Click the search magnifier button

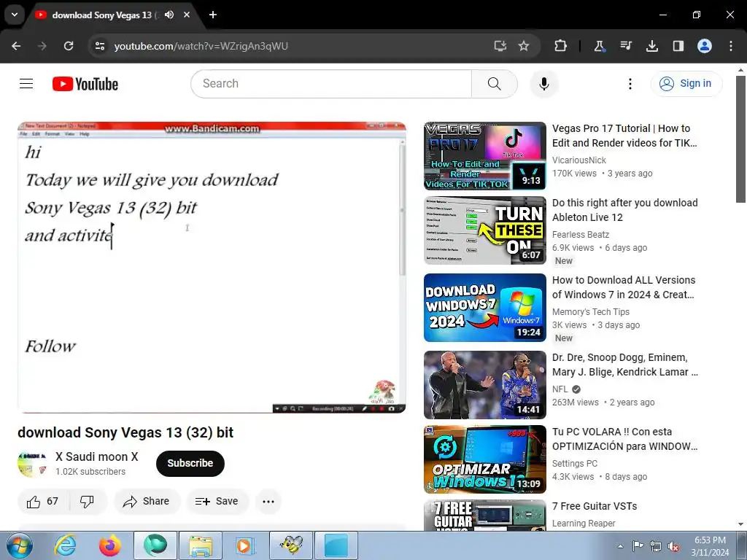tap(494, 84)
